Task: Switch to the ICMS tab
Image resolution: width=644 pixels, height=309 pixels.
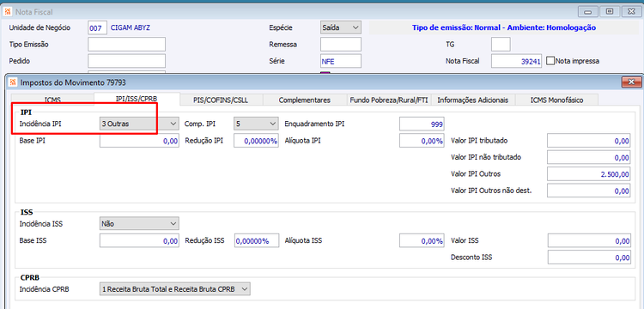Action: point(52,100)
